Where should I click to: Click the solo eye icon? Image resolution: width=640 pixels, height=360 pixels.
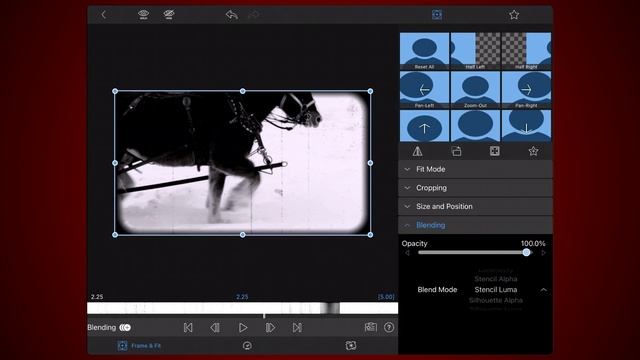point(143,15)
